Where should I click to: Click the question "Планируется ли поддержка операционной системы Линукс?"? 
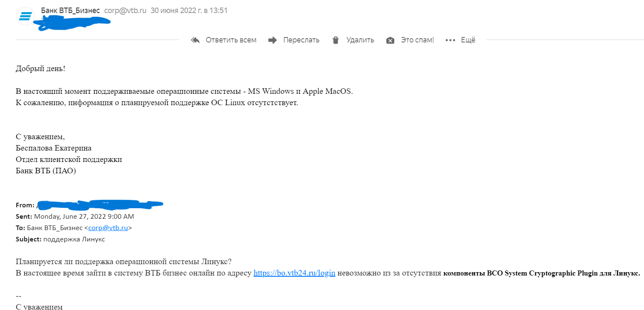[x=124, y=261]
